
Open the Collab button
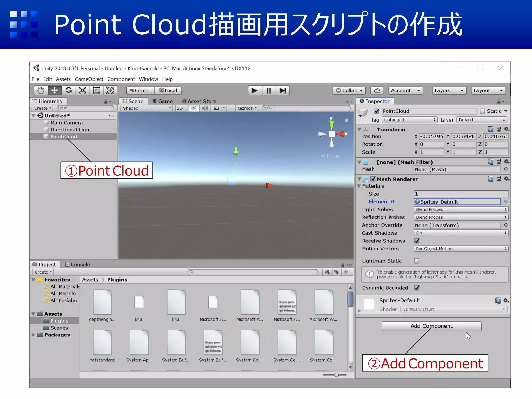point(349,90)
